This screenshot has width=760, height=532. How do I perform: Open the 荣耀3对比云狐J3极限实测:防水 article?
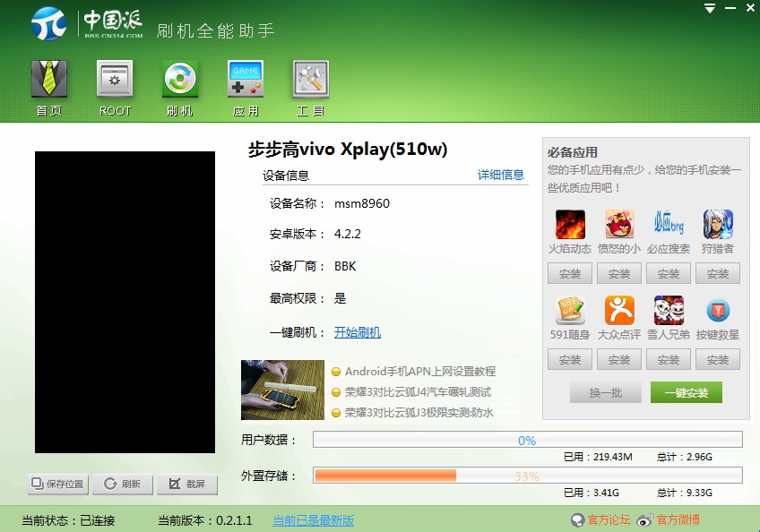click(x=419, y=413)
